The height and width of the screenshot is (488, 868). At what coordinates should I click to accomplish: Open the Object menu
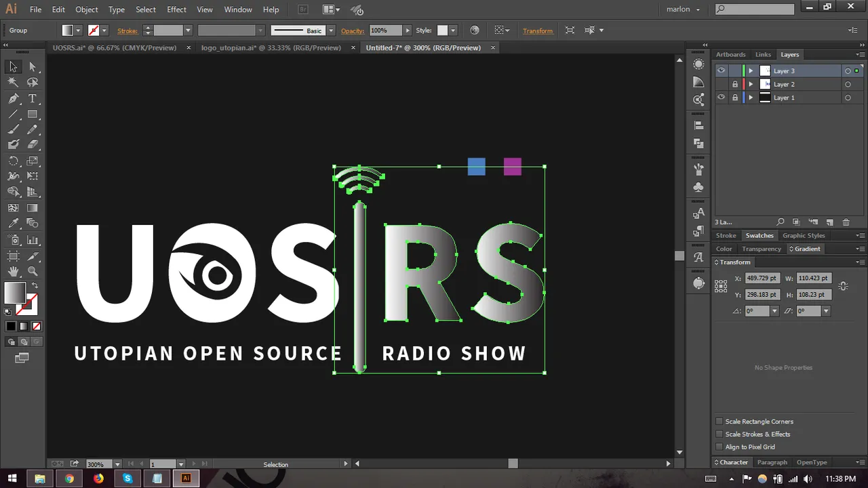86,9
